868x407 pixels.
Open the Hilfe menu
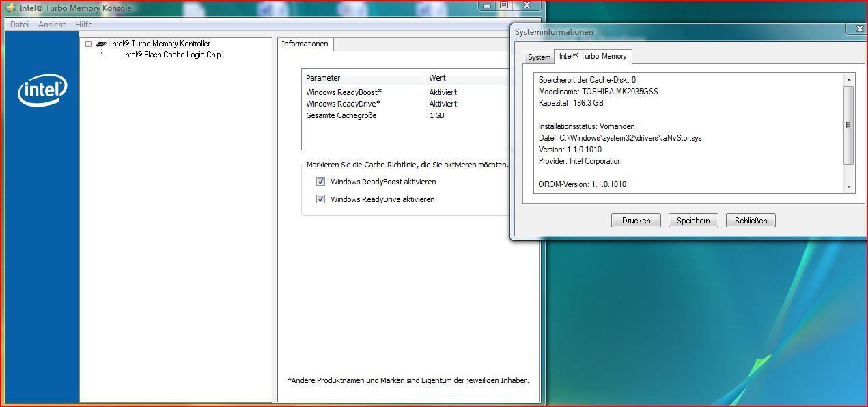coord(84,25)
